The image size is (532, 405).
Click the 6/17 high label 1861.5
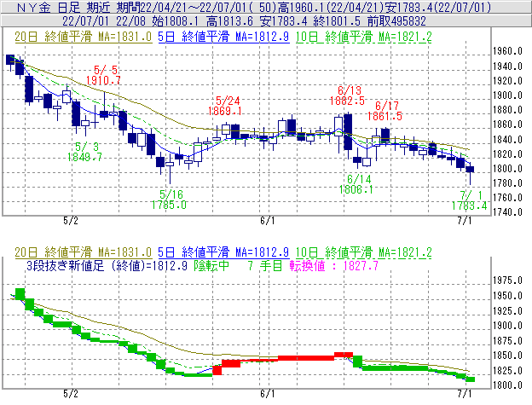[385, 111]
